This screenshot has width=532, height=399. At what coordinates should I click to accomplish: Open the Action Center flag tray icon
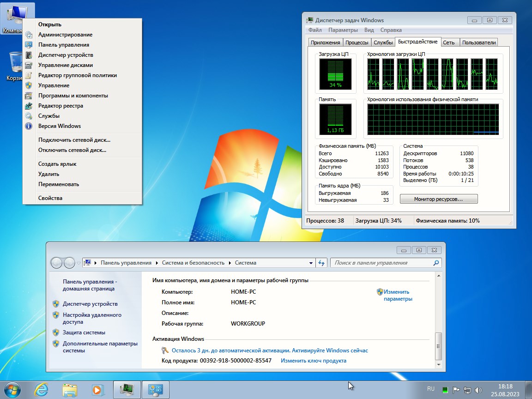tap(456, 390)
